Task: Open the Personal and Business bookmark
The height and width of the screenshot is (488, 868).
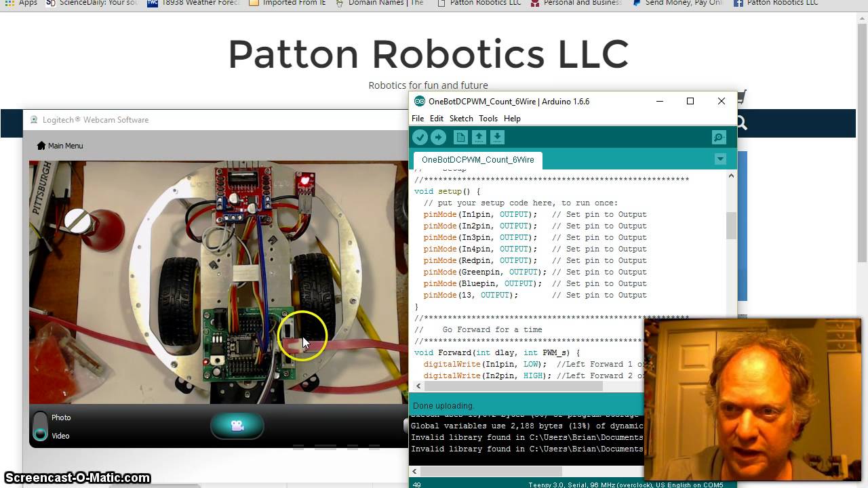Action: click(576, 3)
